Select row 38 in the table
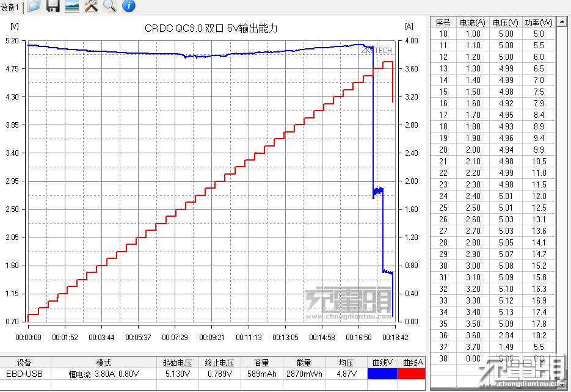 493,358
